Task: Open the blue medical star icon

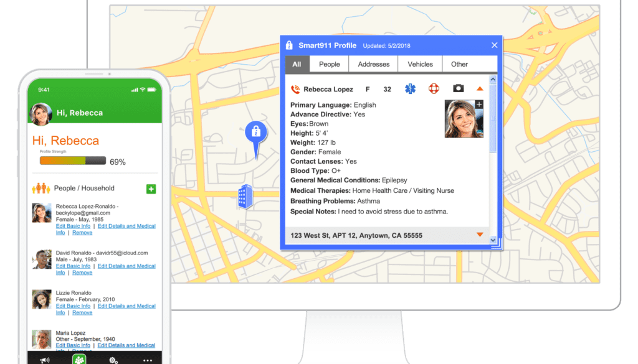Action: [410, 88]
